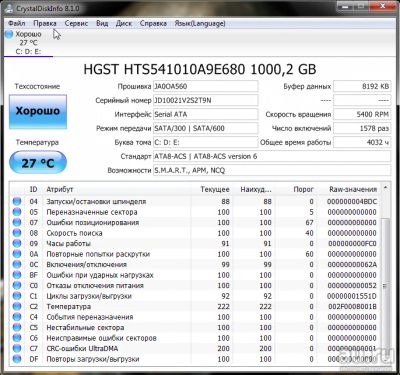
Task: Select the Включения/отключения attribute row
Action: [196, 264]
